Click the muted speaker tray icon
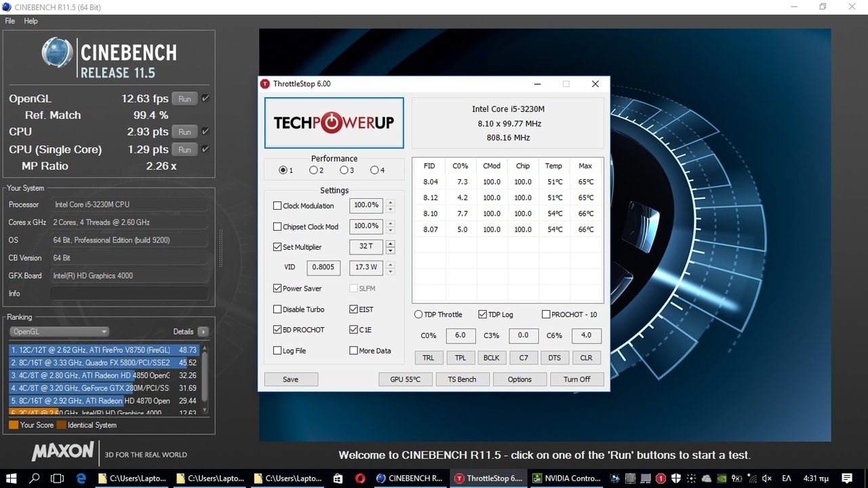 pyautogui.click(x=766, y=478)
